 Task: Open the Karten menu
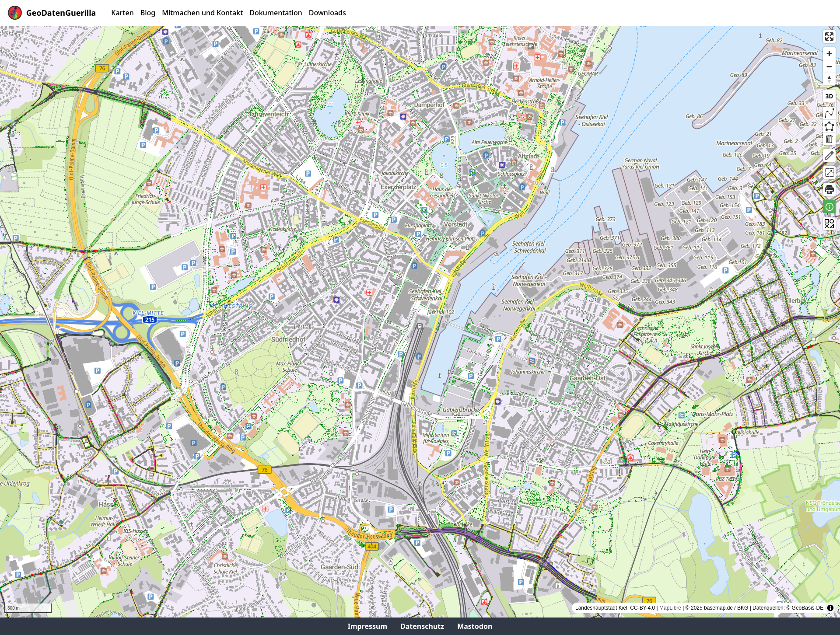point(122,13)
